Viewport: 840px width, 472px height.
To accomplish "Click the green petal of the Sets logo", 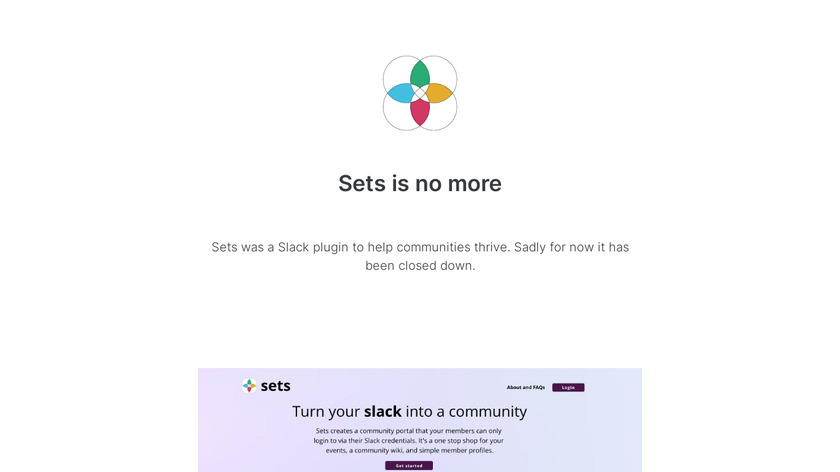I will (420, 72).
